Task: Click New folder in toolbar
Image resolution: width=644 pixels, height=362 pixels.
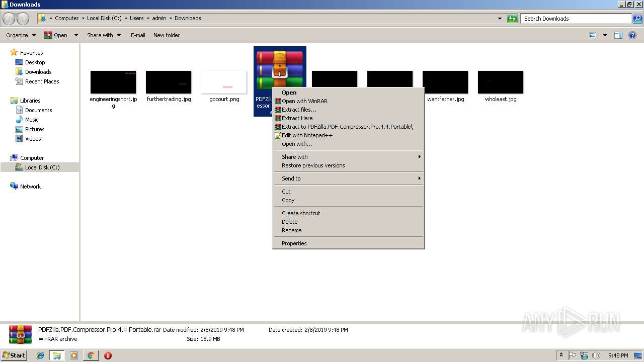Action: pyautogui.click(x=167, y=35)
